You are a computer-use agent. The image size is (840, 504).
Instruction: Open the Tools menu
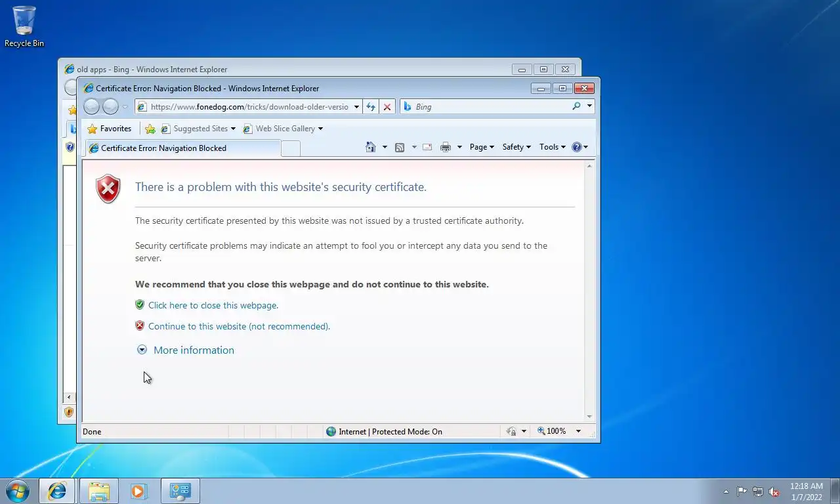(x=552, y=147)
